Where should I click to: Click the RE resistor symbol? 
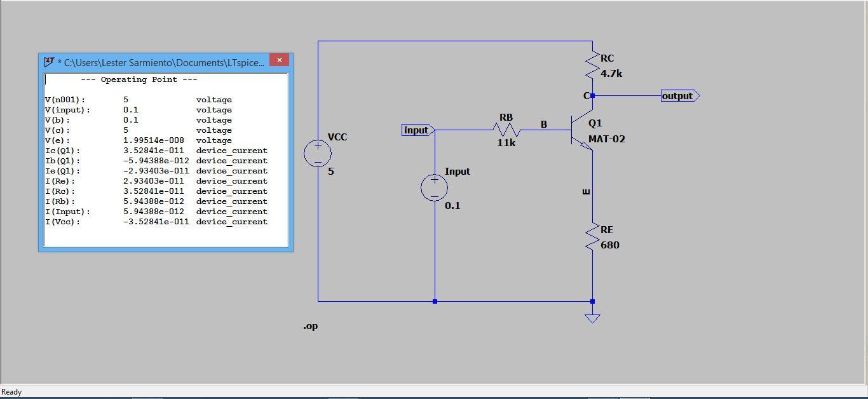click(592, 237)
